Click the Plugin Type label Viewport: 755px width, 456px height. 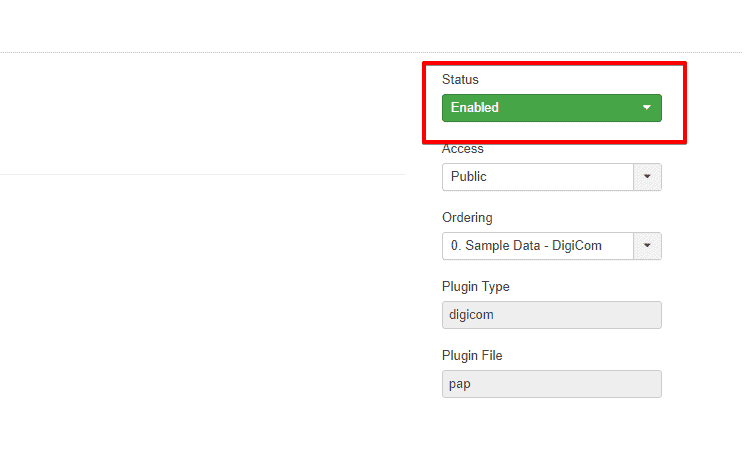tap(475, 287)
